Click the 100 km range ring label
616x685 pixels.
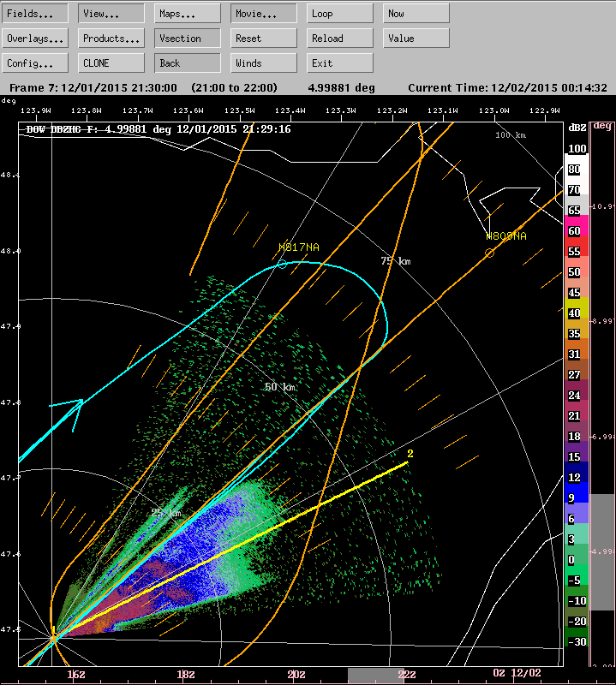click(x=511, y=135)
